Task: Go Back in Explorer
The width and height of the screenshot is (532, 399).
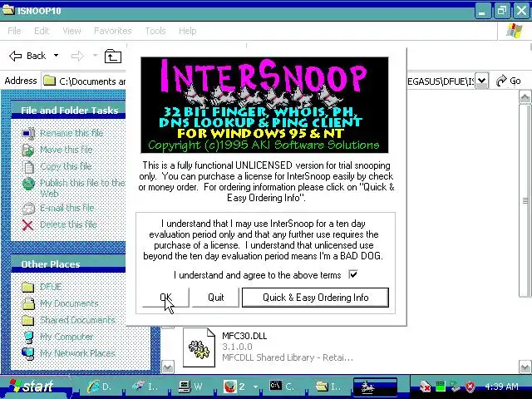Action: [27, 56]
